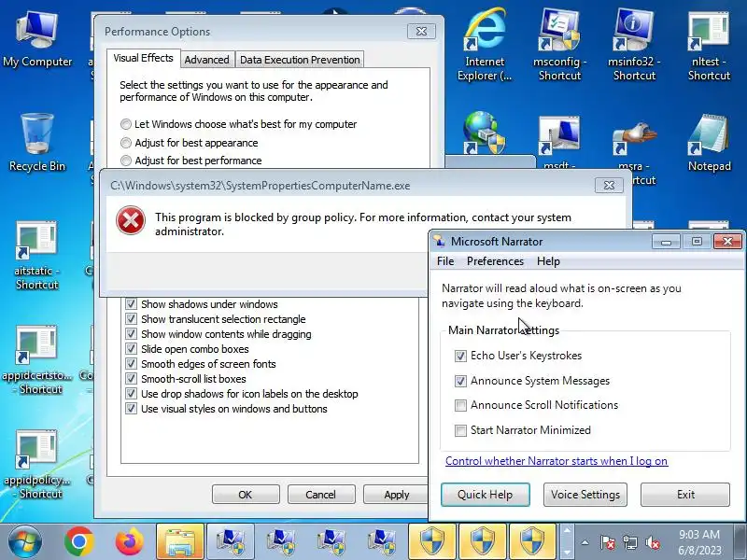Open Narrator Voice Settings

(585, 495)
